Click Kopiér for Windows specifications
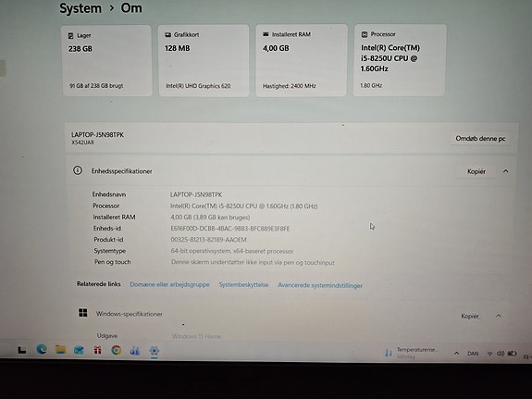This screenshot has height=399, width=532. coord(470,316)
